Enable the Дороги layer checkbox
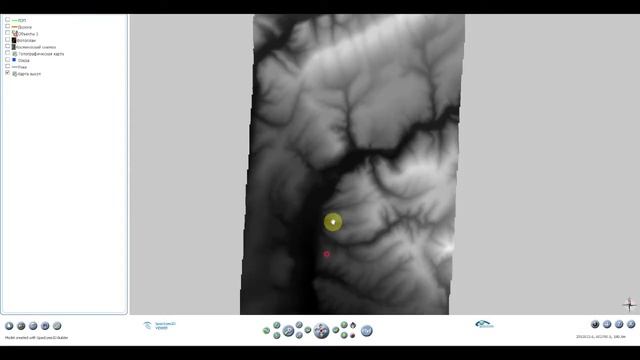Screen dimensions: 640x360 [7, 26]
